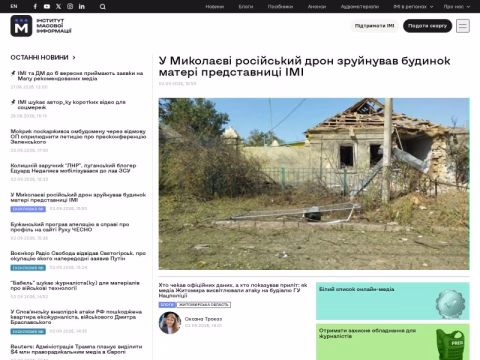
Task: Click the blue tag under Слов'янськ news
Action: pyautogui.click(x=28, y=331)
